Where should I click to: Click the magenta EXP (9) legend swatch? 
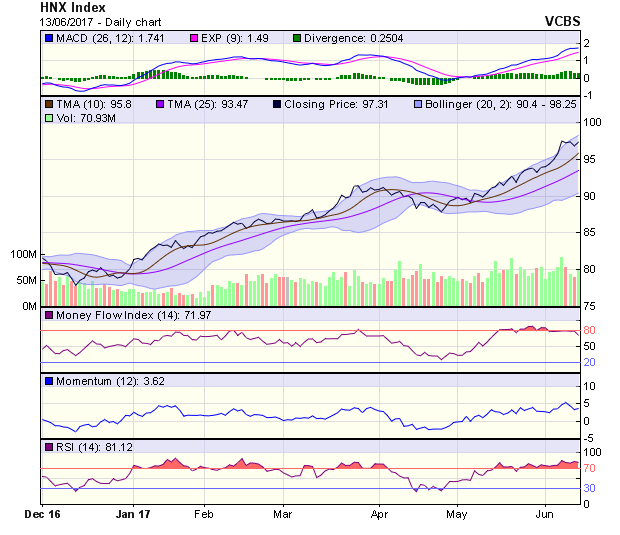[197, 38]
